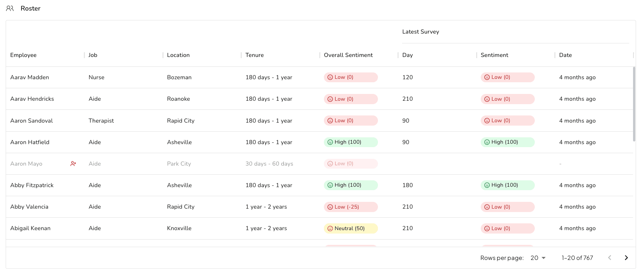Click Abigail Keenan's Latest Survey Low (0) badge
Viewport: 644px width, 269px height.
click(508, 228)
